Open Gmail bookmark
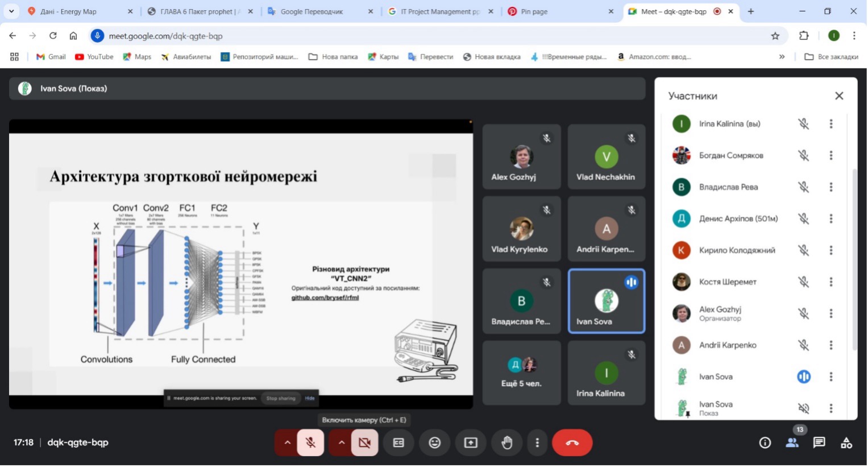The image size is (868, 467). click(51, 57)
